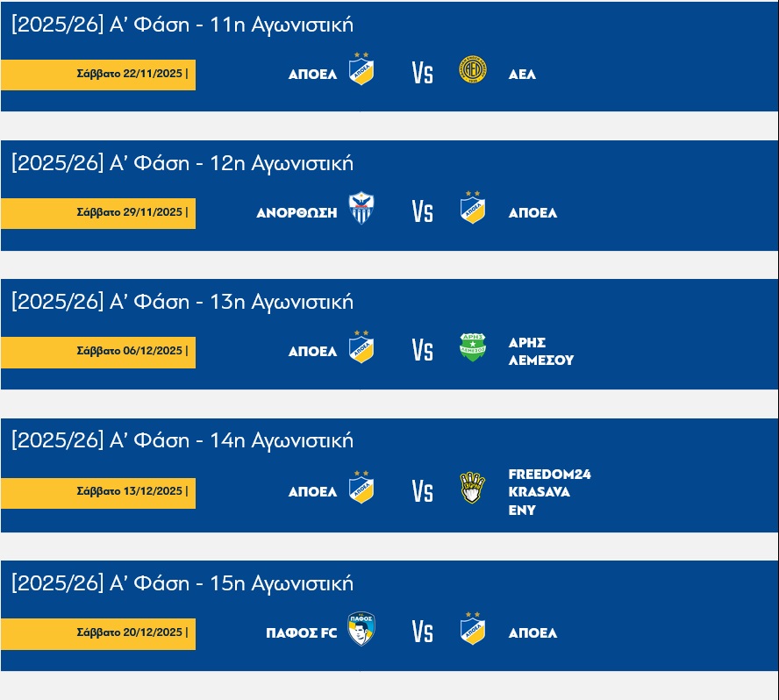Open the 11η Αγωνιστική fixture heading
Image resolution: width=779 pixels, height=700 pixels.
182,25
